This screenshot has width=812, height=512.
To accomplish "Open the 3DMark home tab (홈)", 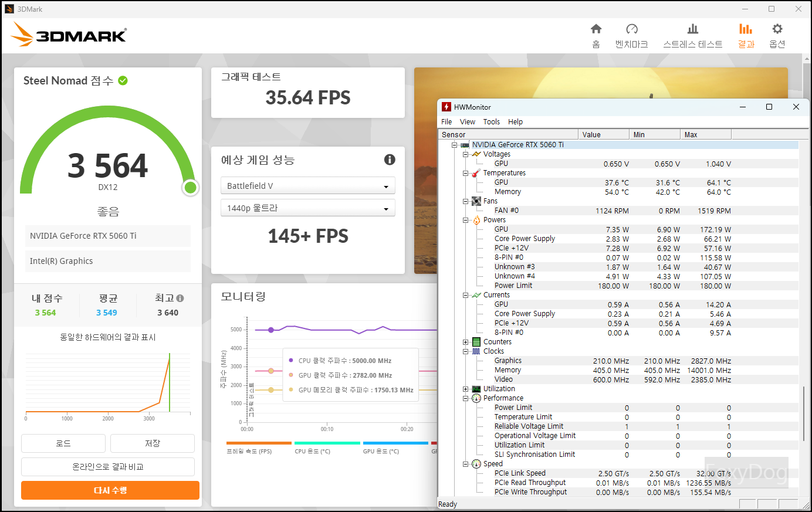I will (x=596, y=36).
